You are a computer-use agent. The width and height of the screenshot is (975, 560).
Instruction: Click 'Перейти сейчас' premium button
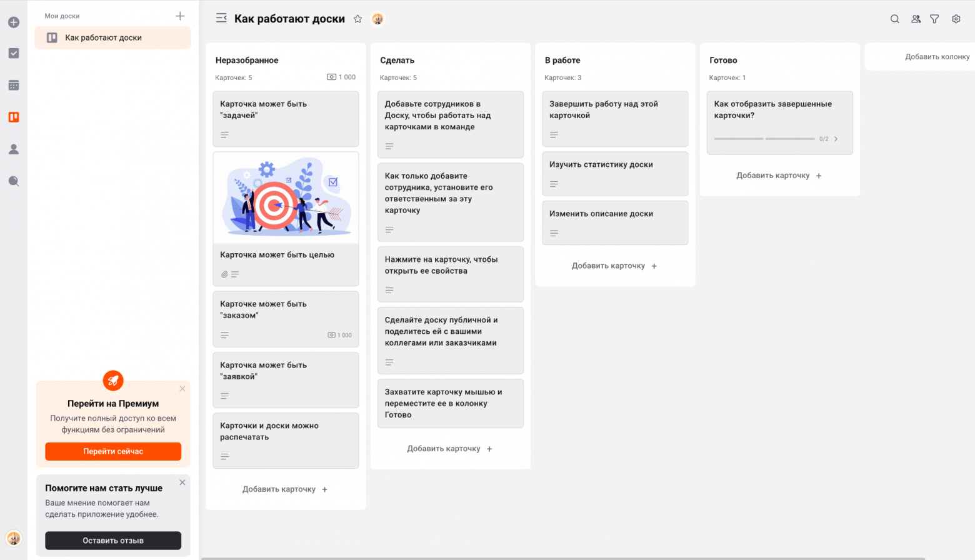click(x=113, y=451)
